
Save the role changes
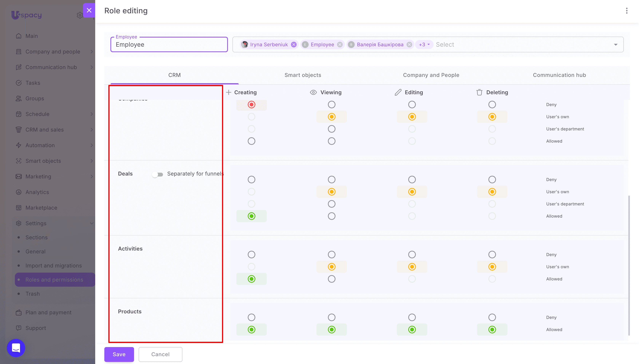click(119, 354)
